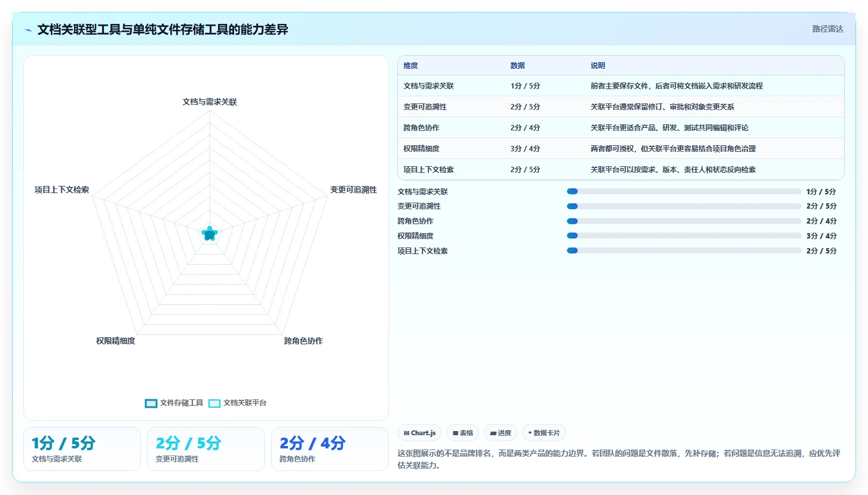Screen dimensions: 868x495
Task: Click the summary paragraph starting 这张图展示的不是品牌排名
Action: pyautogui.click(x=619, y=459)
